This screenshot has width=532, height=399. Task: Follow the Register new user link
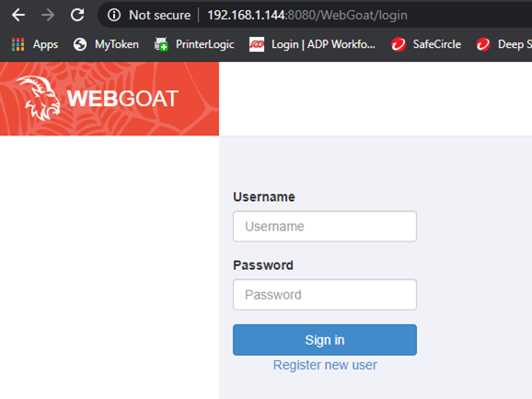(325, 365)
